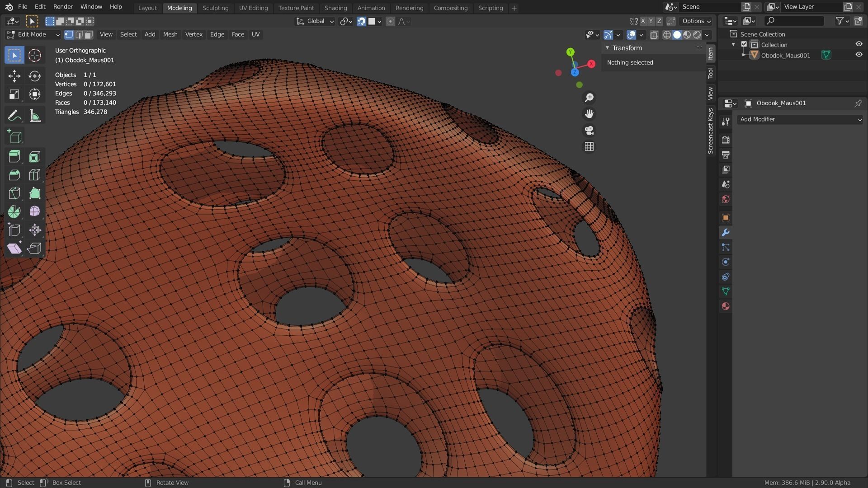Open the Tool sidebar tab
This screenshot has height=488, width=868.
coord(710,73)
